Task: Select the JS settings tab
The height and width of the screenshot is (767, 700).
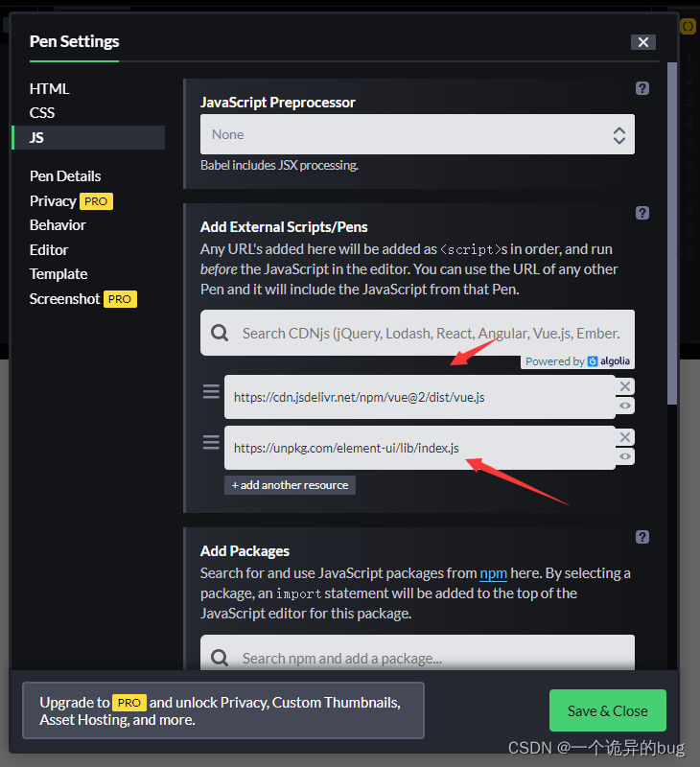Action: pos(88,137)
